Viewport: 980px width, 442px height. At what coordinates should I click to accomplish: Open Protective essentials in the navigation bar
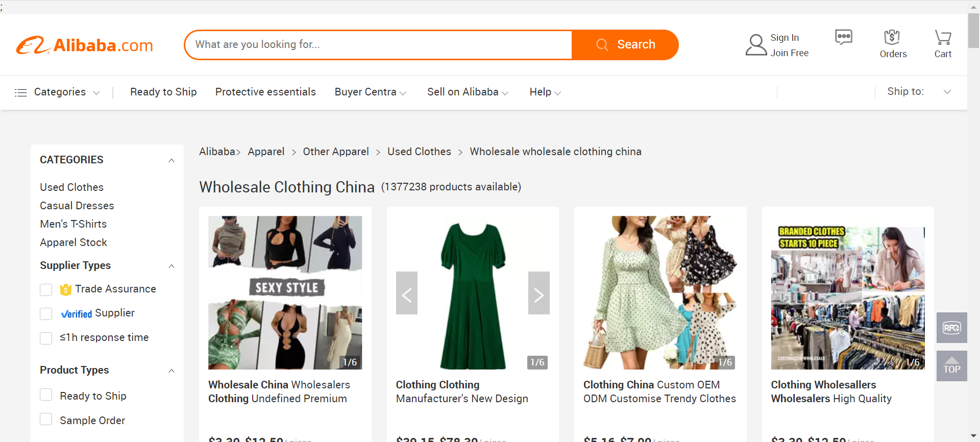point(265,92)
